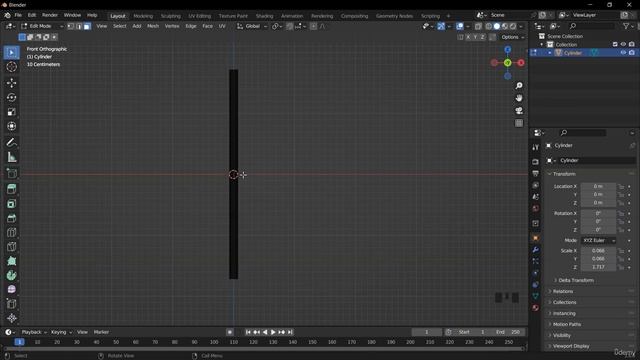
Task: Activate the Knife tool
Action: pyautogui.click(x=11, y=247)
